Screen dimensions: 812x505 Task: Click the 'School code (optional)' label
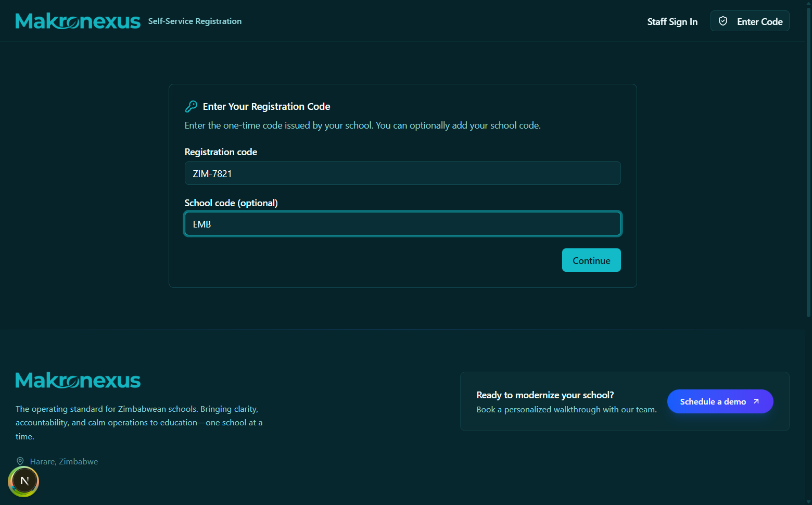pos(231,203)
